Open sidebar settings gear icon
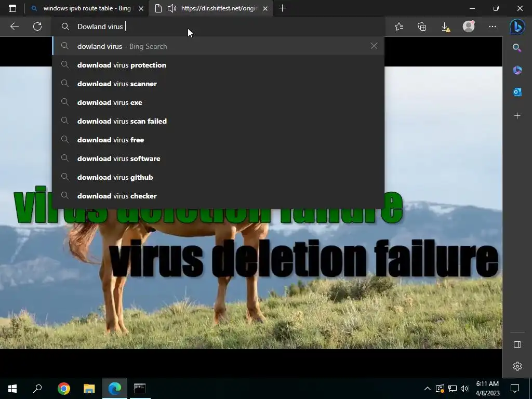Screen dimensions: 532x399 (517, 366)
